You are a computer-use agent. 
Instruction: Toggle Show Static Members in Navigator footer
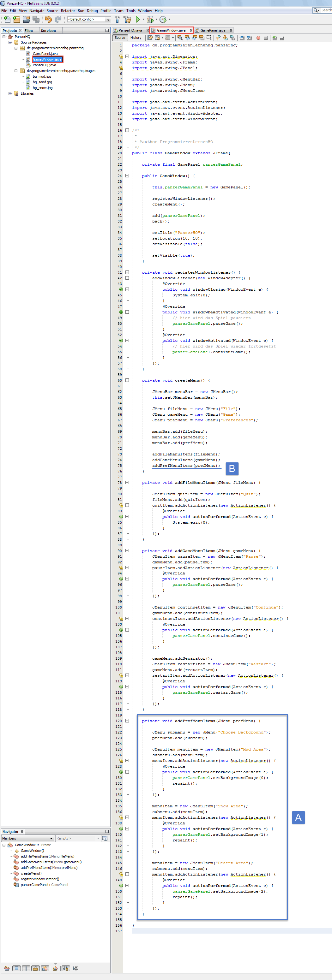point(26,968)
